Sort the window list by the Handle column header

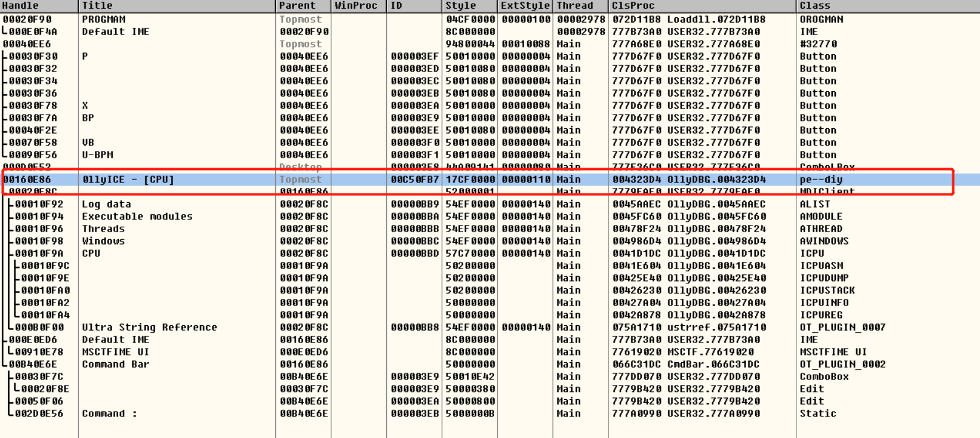coord(39,6)
